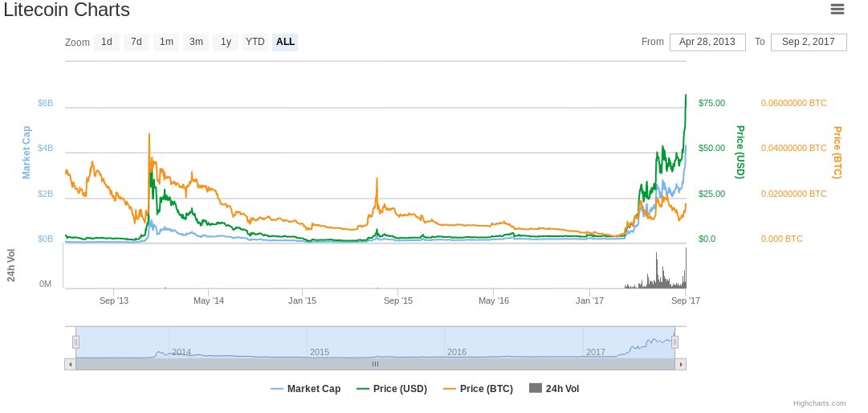The height and width of the screenshot is (413, 868).
Task: Click the May '14 x-axis label
Action: (210, 301)
